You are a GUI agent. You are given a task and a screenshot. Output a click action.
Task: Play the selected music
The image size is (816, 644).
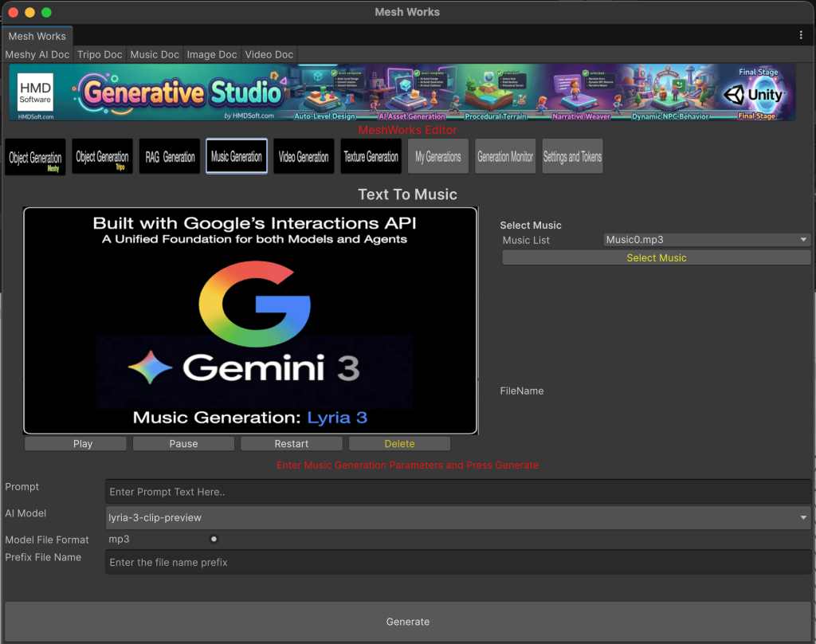coord(76,444)
